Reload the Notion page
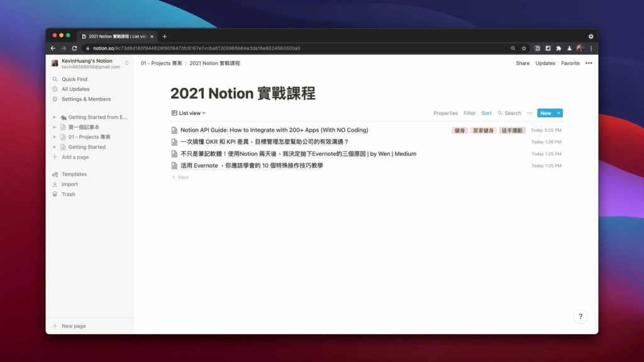 pos(74,48)
